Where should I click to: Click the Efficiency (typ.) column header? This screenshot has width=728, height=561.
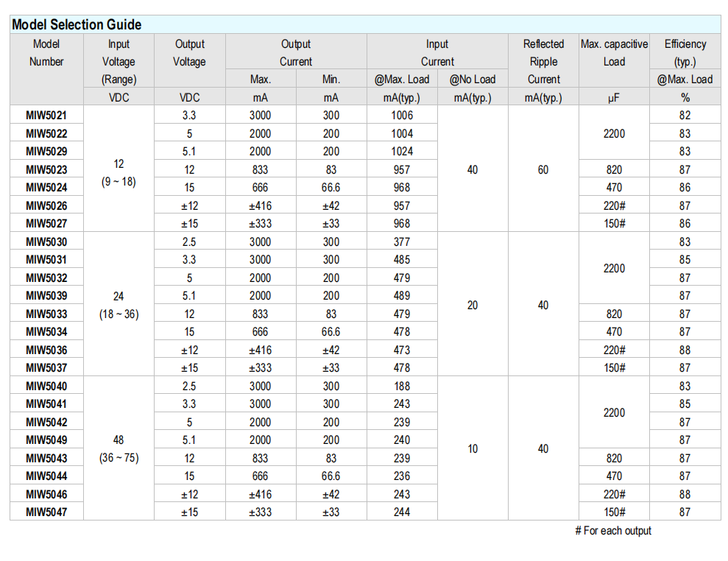click(x=685, y=53)
